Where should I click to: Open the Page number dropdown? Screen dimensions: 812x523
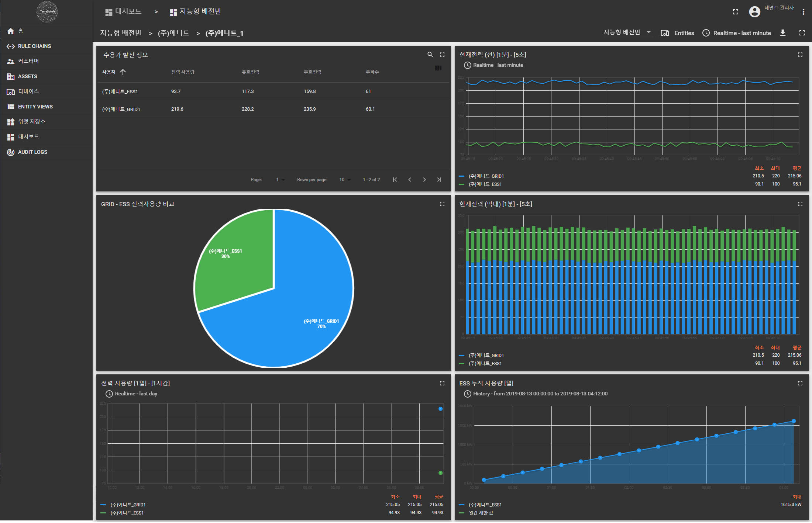(280, 180)
